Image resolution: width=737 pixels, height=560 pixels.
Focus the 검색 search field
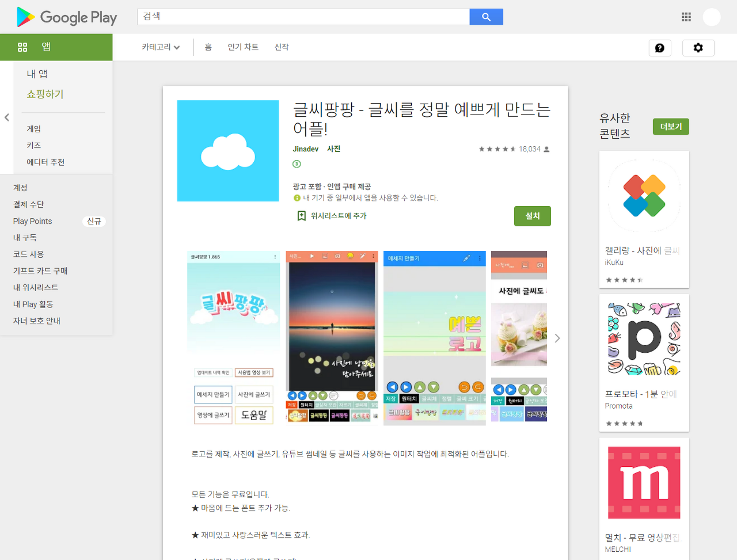click(303, 17)
